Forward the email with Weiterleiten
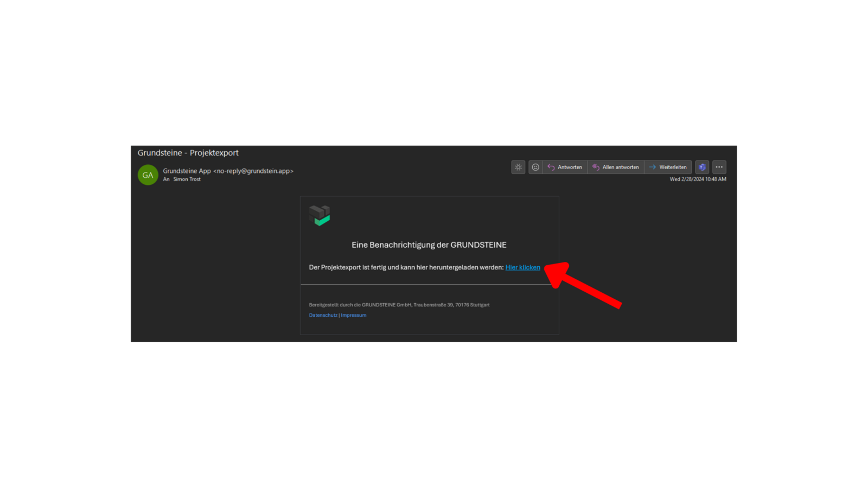This screenshot has width=868, height=488. point(668,167)
